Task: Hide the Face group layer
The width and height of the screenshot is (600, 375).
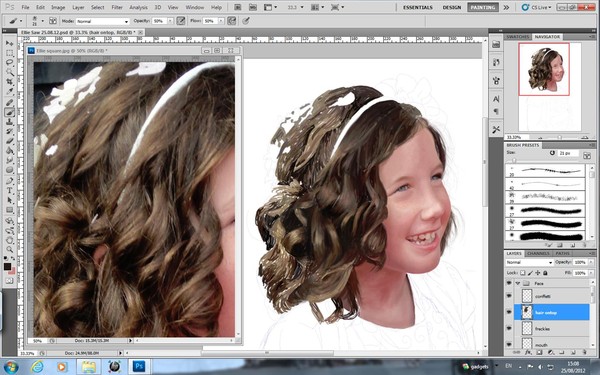Action: (x=509, y=283)
